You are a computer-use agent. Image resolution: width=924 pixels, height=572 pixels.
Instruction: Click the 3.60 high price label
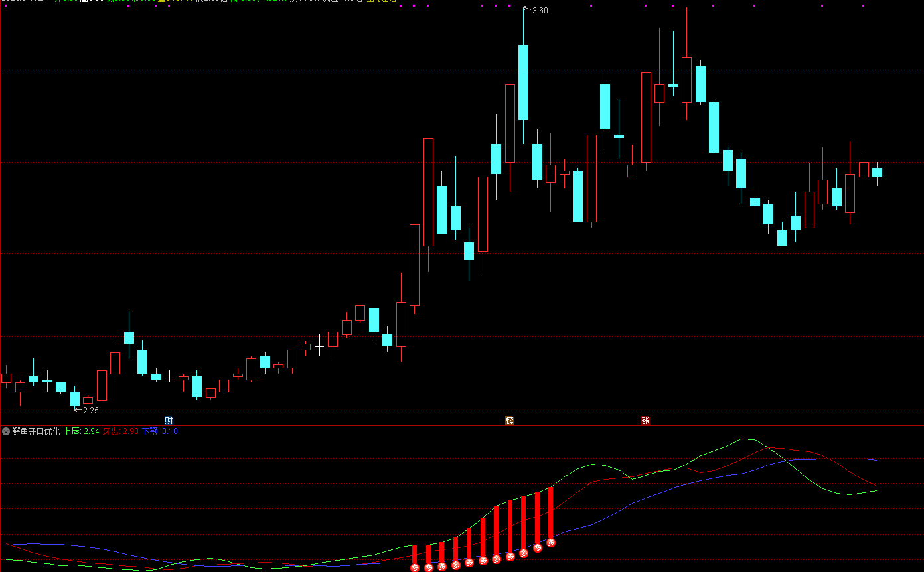(x=540, y=11)
